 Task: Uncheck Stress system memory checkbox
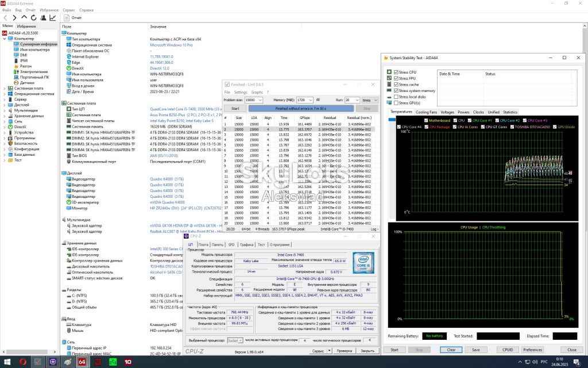click(x=396, y=90)
